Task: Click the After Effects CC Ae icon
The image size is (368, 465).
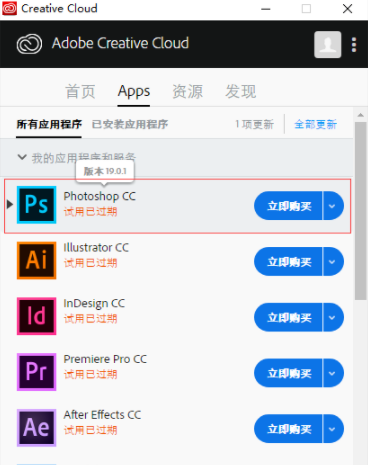Action: pos(36,428)
